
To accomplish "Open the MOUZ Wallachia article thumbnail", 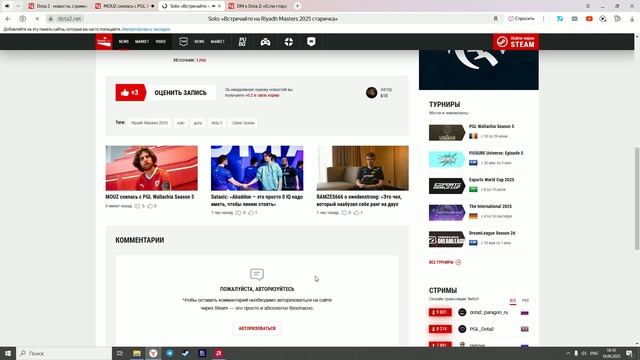I will pos(151,168).
